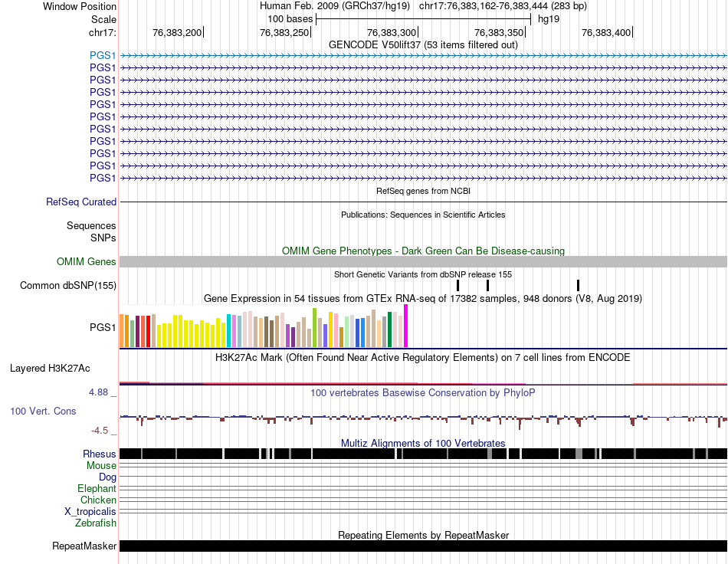Click the chr17:76,383,162-76,383,444 position text
This screenshot has height=564, width=728.
coord(503,6)
